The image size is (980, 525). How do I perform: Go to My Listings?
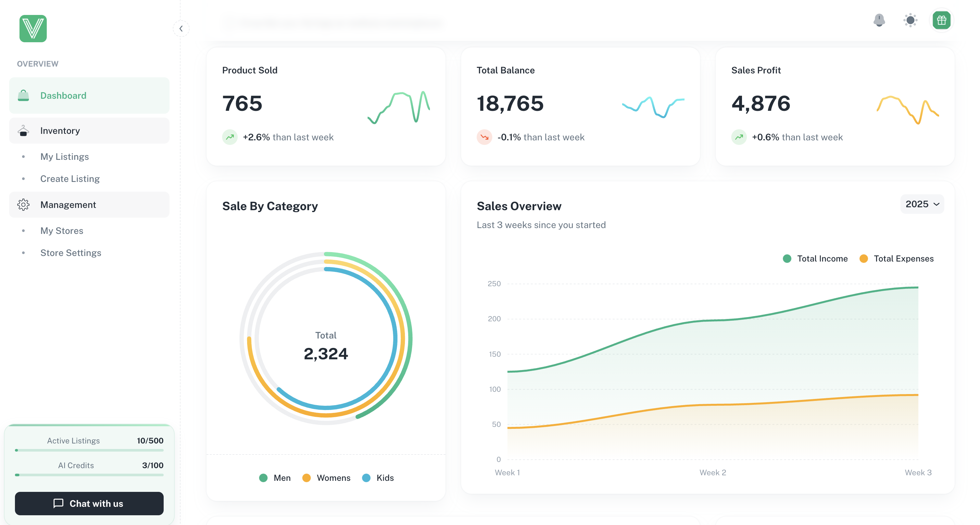tap(65, 157)
